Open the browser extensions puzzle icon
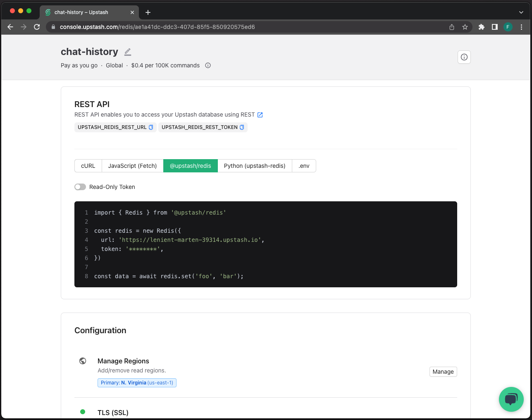Image resolution: width=532 pixels, height=420 pixels. pos(481,26)
